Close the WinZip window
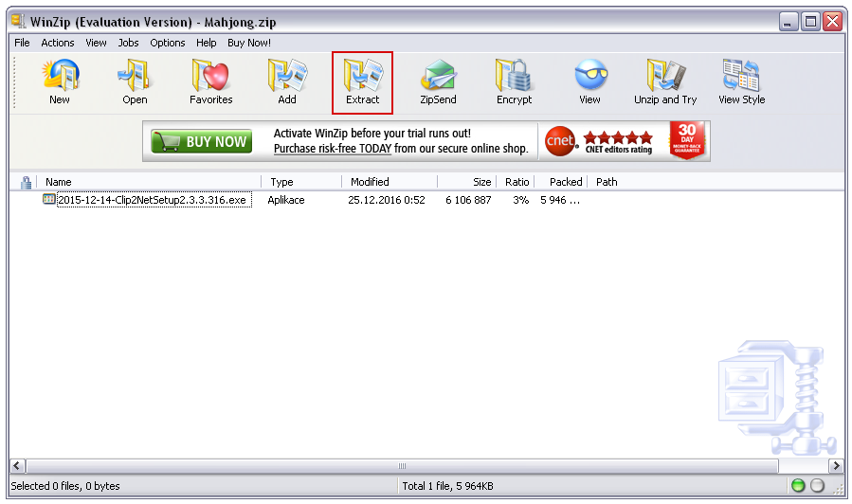This screenshot has width=852, height=504. coord(832,21)
